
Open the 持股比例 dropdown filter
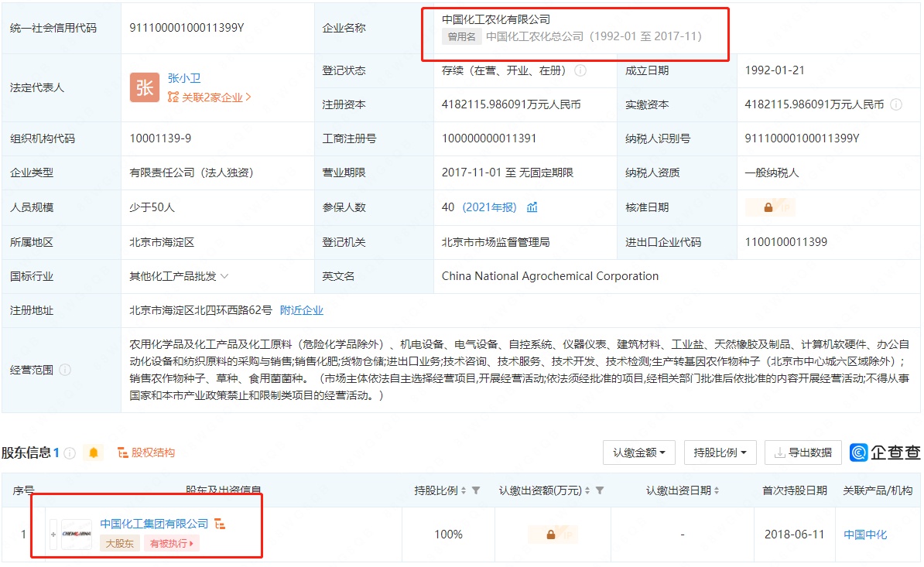(720, 453)
